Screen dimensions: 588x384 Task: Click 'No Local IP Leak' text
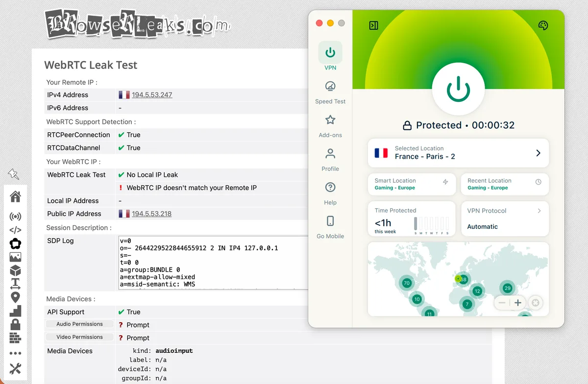point(152,175)
